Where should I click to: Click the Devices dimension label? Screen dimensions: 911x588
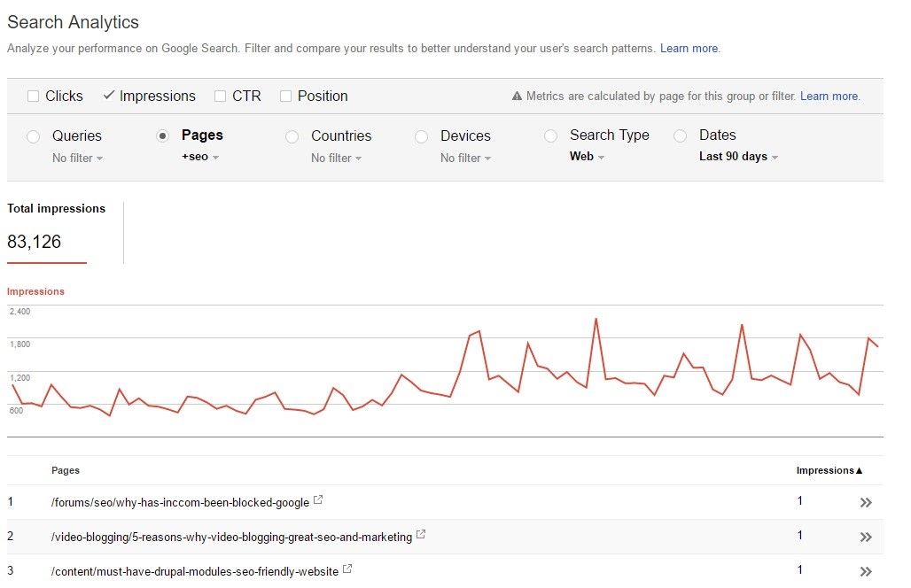click(465, 135)
